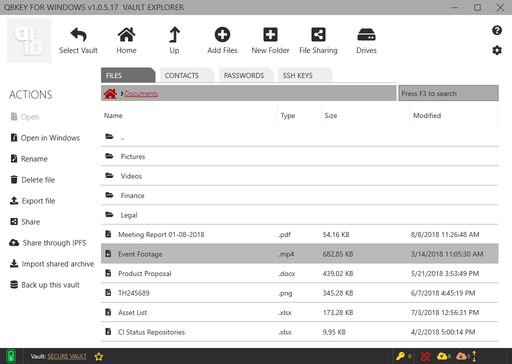Click the .docx type cell

click(287, 274)
